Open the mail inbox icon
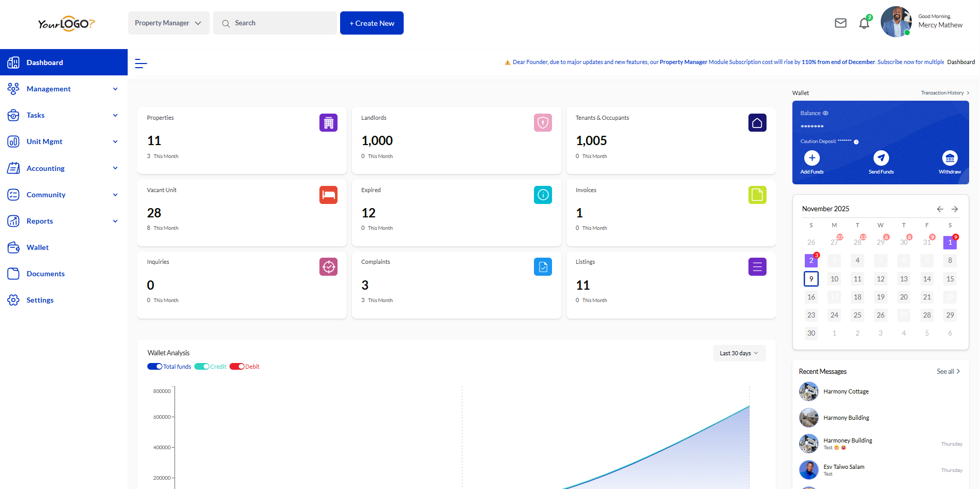 (840, 23)
